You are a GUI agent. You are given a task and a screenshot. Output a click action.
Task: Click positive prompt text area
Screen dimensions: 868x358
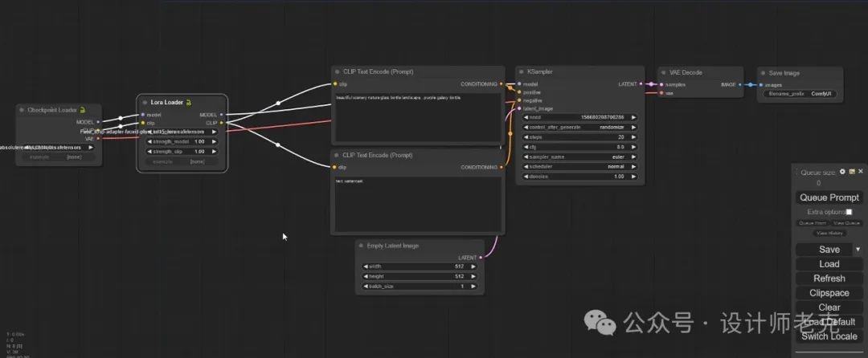(x=418, y=118)
